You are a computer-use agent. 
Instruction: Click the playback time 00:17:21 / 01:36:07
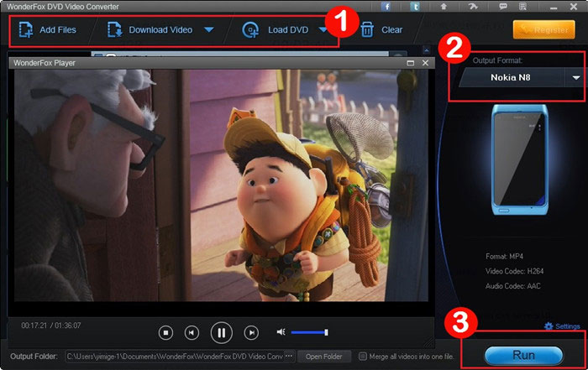coord(51,326)
